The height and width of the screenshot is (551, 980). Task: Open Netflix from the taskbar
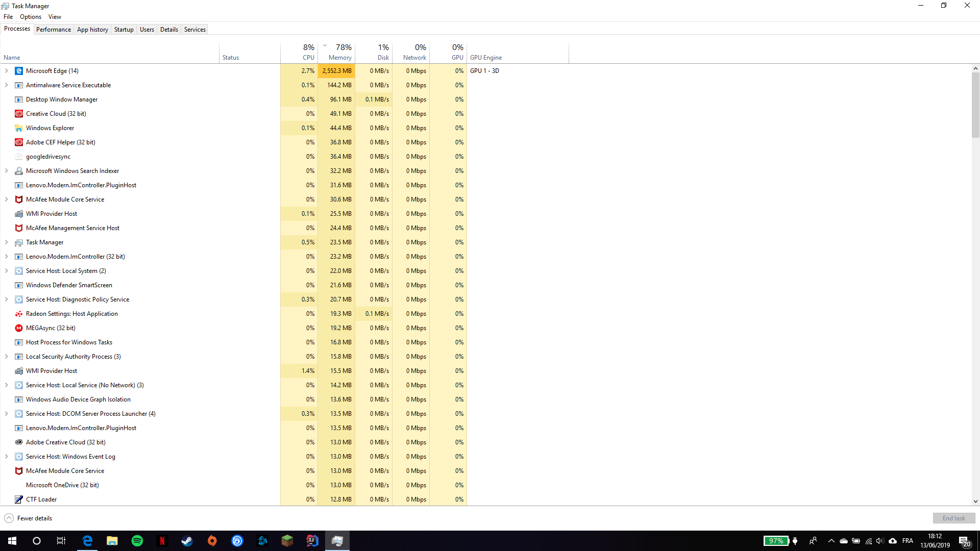(x=162, y=541)
